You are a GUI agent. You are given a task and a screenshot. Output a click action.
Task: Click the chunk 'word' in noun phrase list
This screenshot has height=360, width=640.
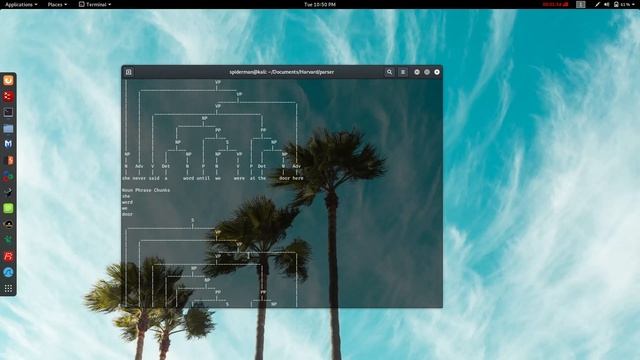pyautogui.click(x=127, y=202)
